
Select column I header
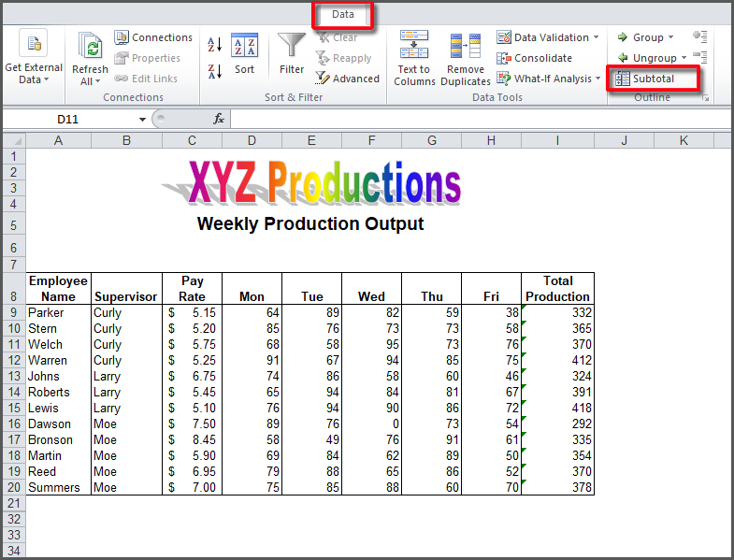pyautogui.click(x=557, y=140)
